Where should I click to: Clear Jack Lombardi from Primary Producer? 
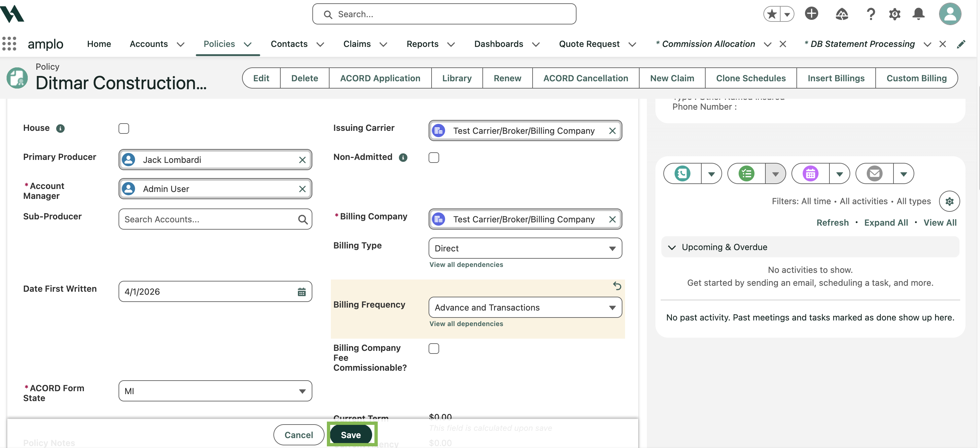pyautogui.click(x=302, y=160)
